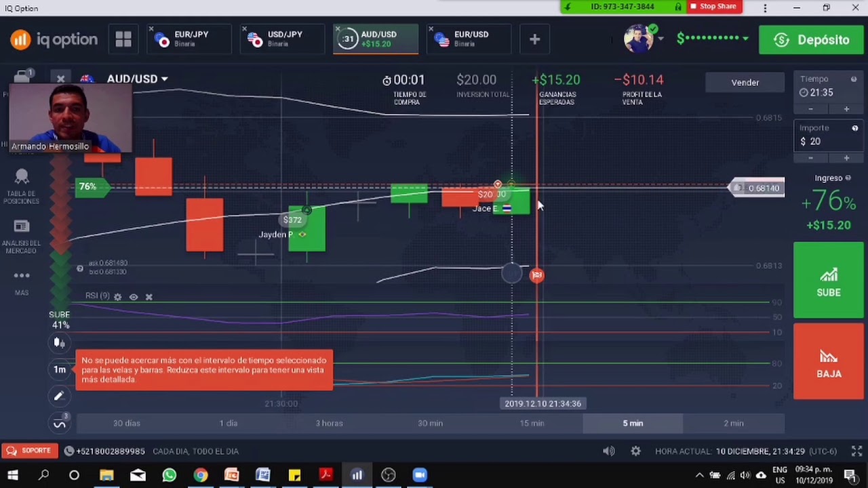Mute sound with the speaker icon
Viewport: 868px width, 488px height.
coord(609,451)
